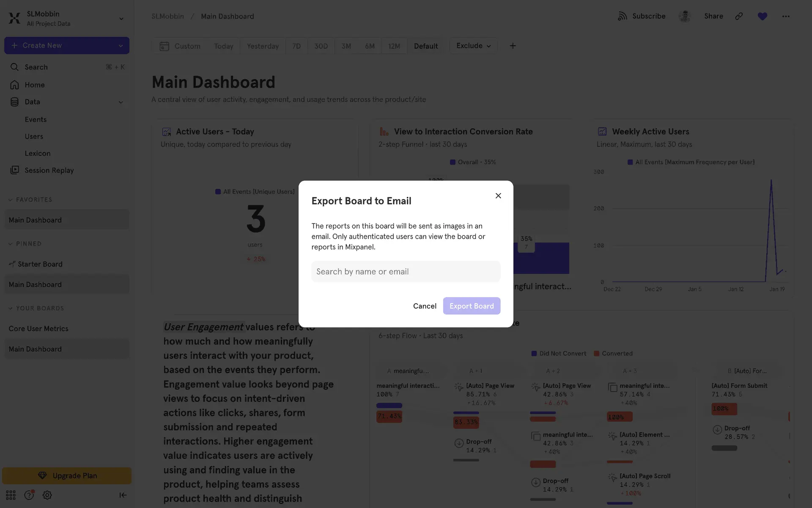812x508 pixels.
Task: Open the Exclude dropdown
Action: (473, 46)
